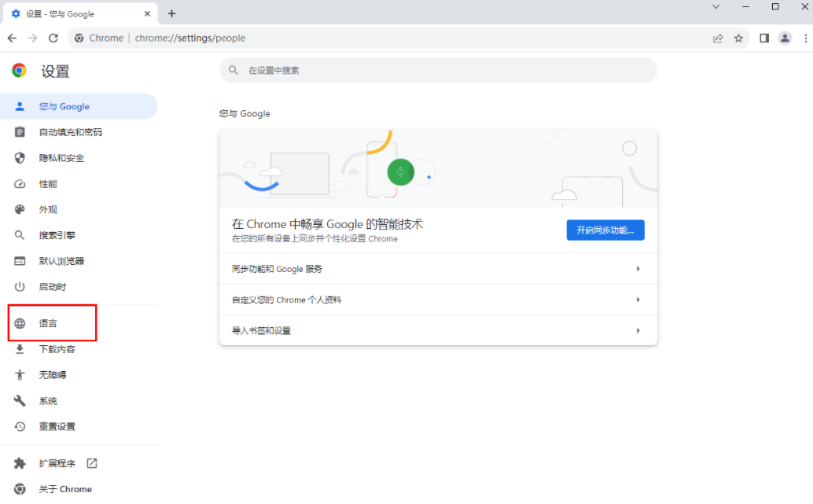Click the 开启同步功能 button
The width and height of the screenshot is (813, 504).
(x=605, y=230)
